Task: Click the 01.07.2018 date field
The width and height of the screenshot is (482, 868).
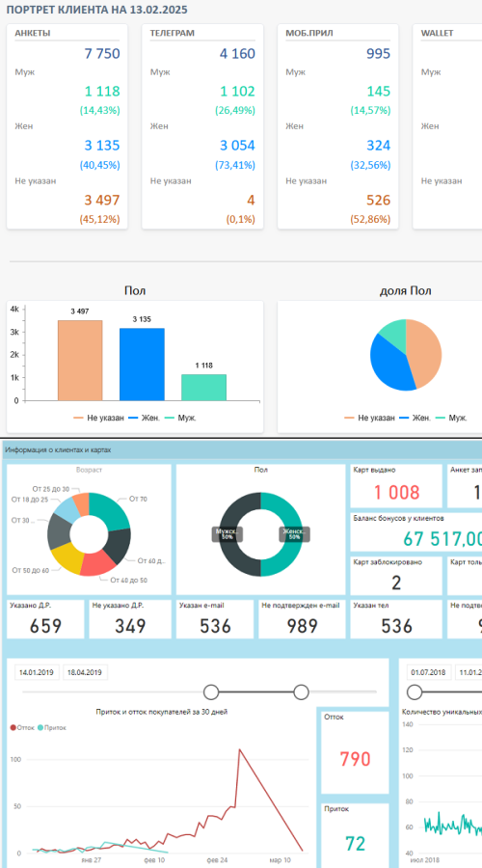Action: 429,672
